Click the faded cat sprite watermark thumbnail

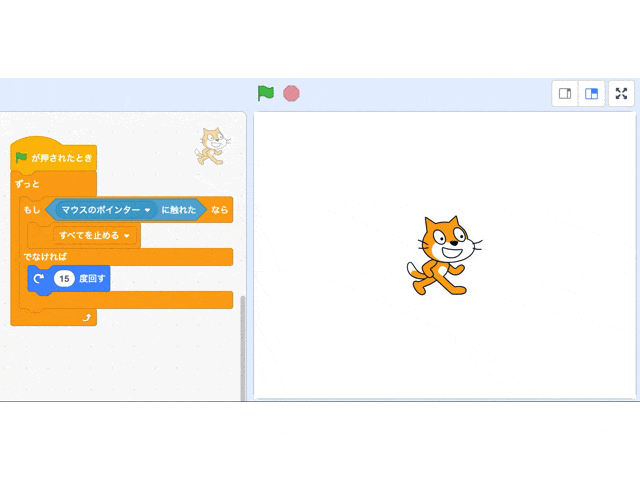[x=213, y=146]
